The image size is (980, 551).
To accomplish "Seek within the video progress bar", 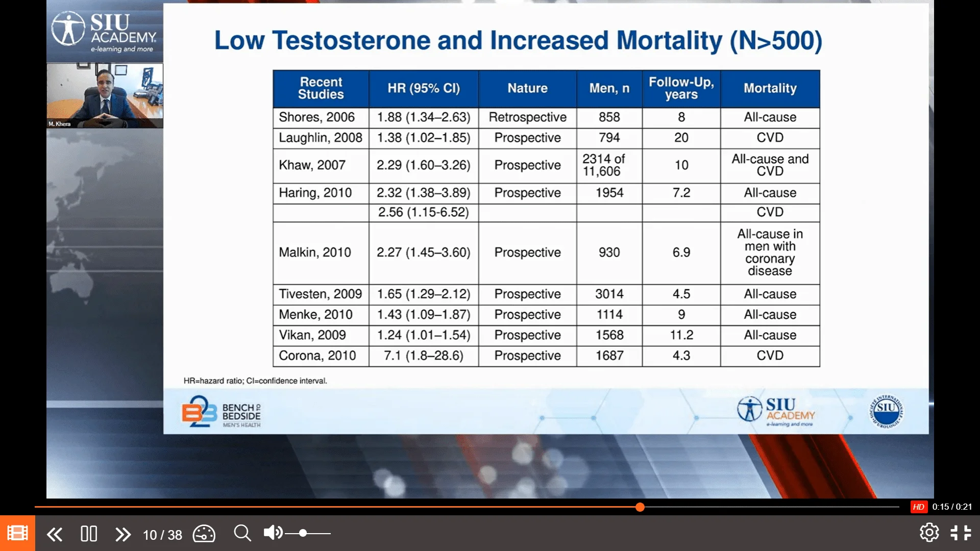I will (x=467, y=507).
